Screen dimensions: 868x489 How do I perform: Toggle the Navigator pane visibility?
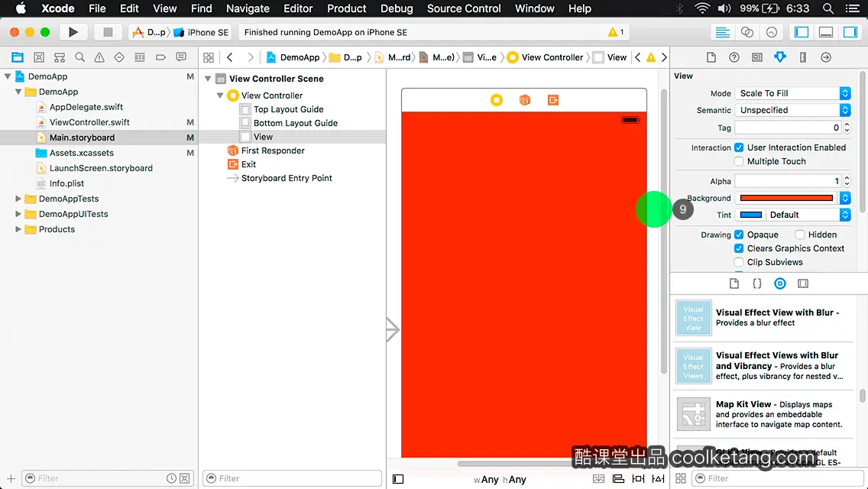(801, 32)
